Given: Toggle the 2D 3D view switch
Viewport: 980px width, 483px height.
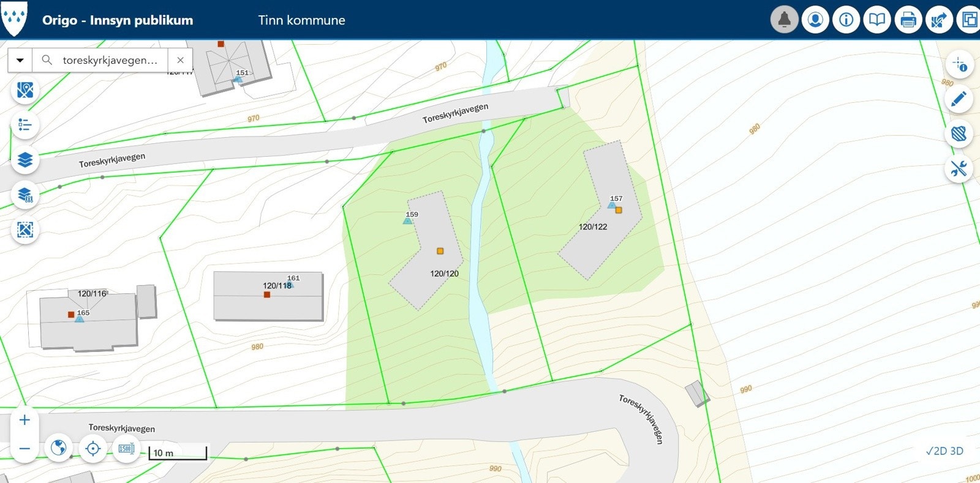Looking at the screenshot, I should tap(944, 451).
